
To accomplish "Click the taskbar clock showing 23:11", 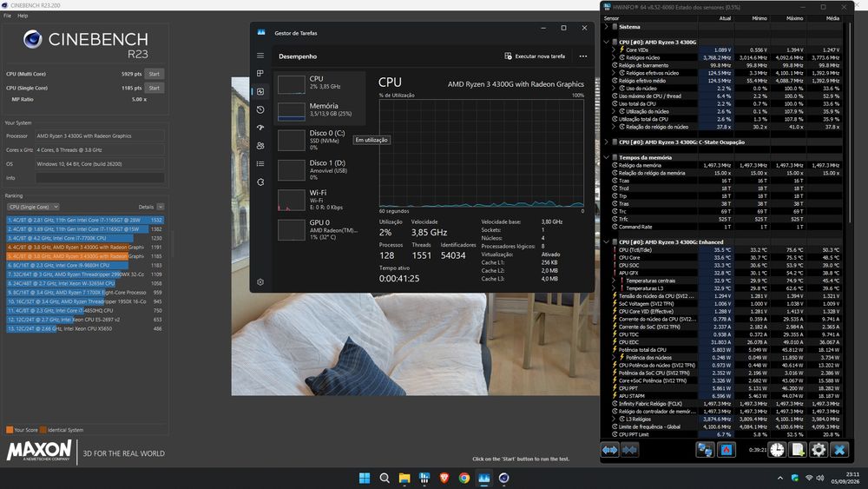I will click(847, 478).
